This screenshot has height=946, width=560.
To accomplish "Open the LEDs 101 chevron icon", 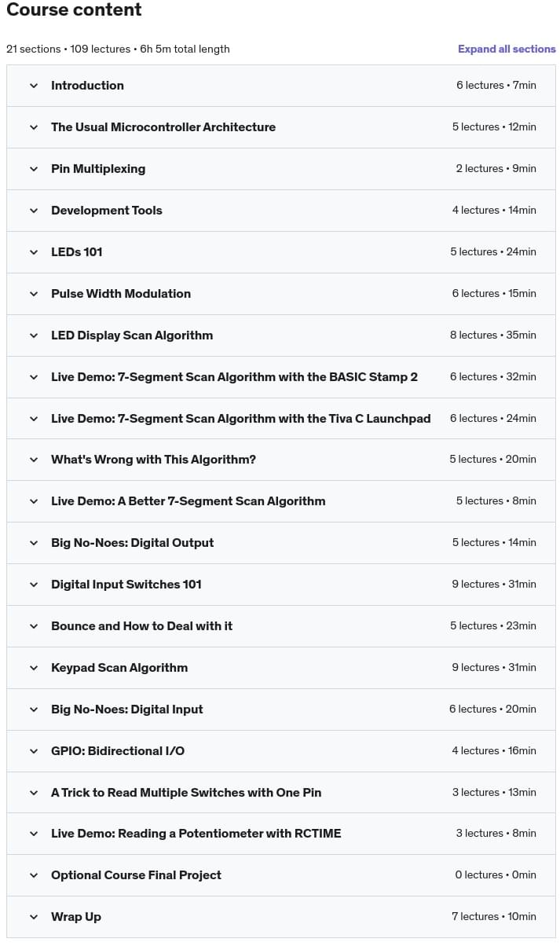I will click(x=34, y=252).
